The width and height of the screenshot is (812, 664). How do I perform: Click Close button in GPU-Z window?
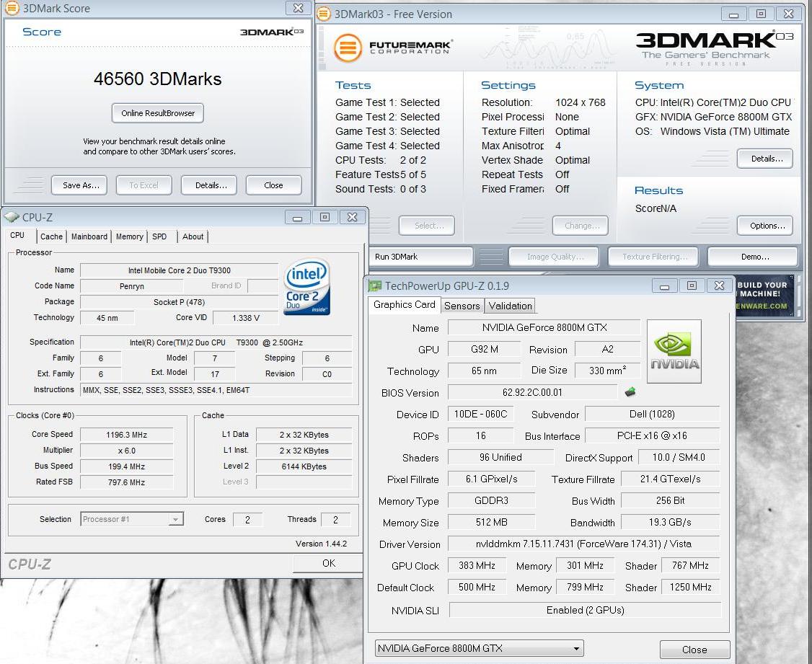[695, 650]
